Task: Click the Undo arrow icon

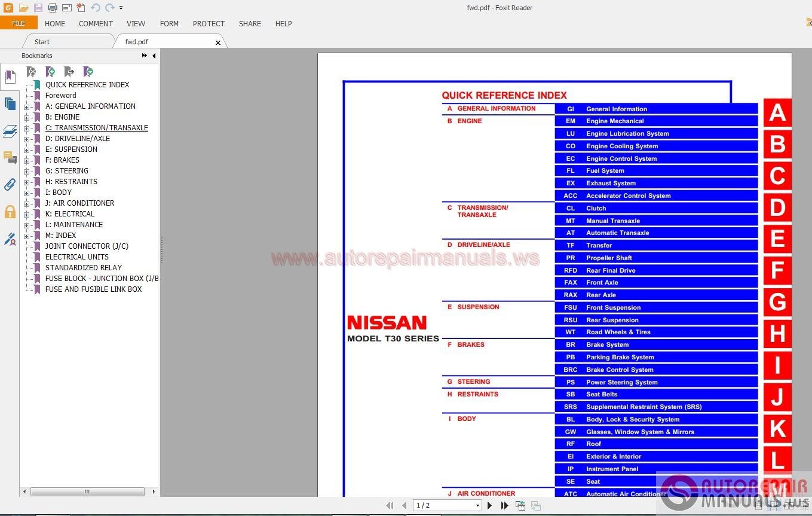Action: [96, 8]
